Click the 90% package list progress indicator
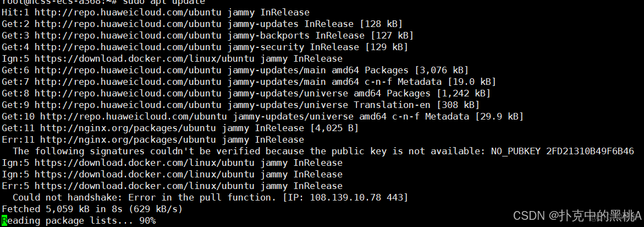The image size is (644, 227). [x=147, y=220]
